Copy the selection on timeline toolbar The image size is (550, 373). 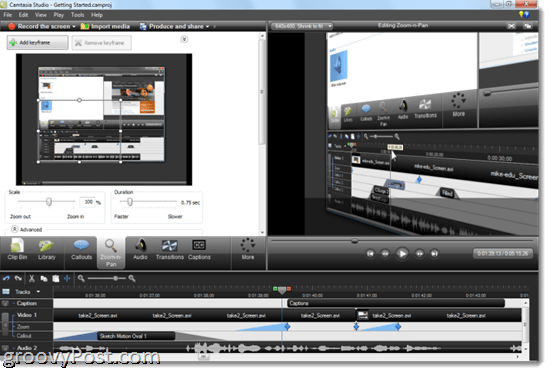tap(44, 279)
